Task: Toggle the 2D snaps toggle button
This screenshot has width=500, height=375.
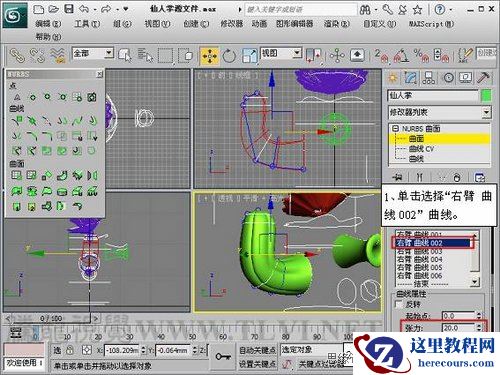Action: coord(381,56)
